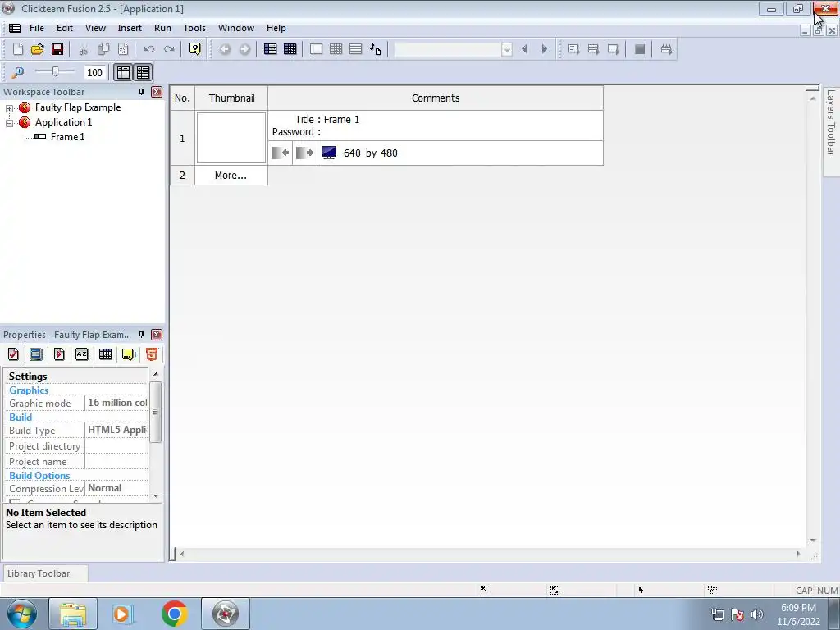Open the Storyboard Editor icon
Image resolution: width=840 pixels, height=630 pixels.
click(x=271, y=49)
